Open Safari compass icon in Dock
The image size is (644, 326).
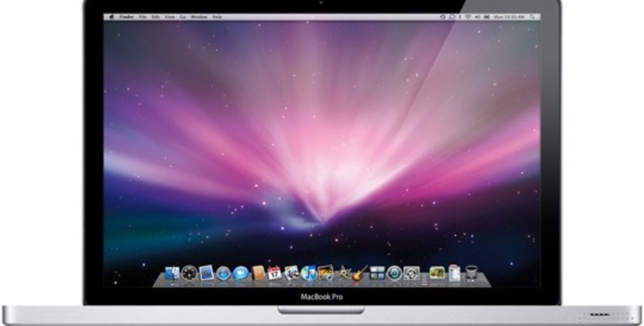coord(223,273)
